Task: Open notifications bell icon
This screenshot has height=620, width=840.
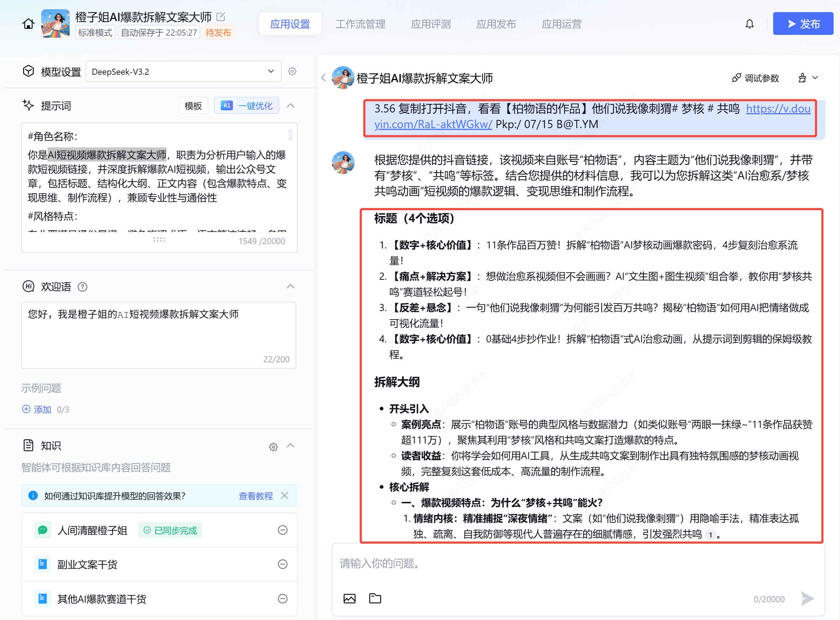Action: click(x=749, y=24)
